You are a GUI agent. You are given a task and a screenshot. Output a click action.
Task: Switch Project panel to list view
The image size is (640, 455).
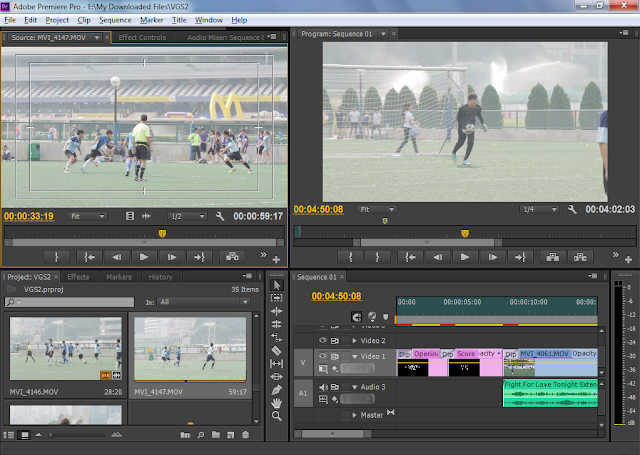(x=9, y=435)
